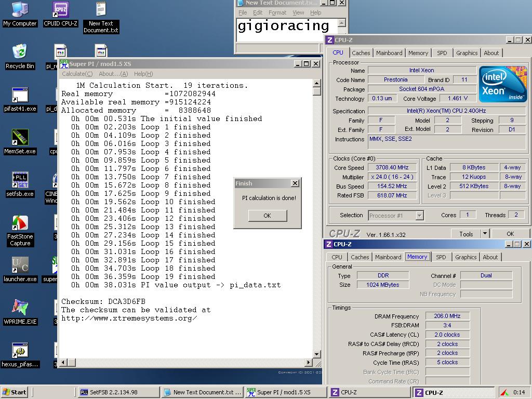Viewport: 532px width, 399px height.
Task: Open View menu in Notepad
Action: pos(298,12)
